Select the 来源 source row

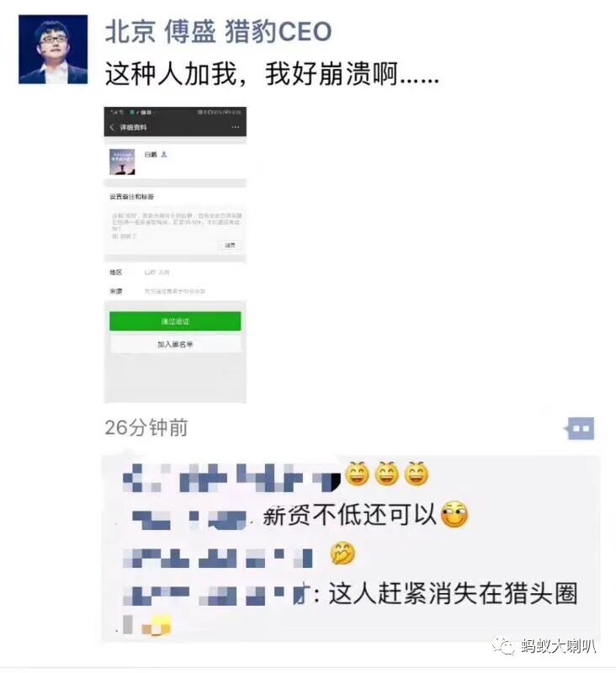pos(175,291)
